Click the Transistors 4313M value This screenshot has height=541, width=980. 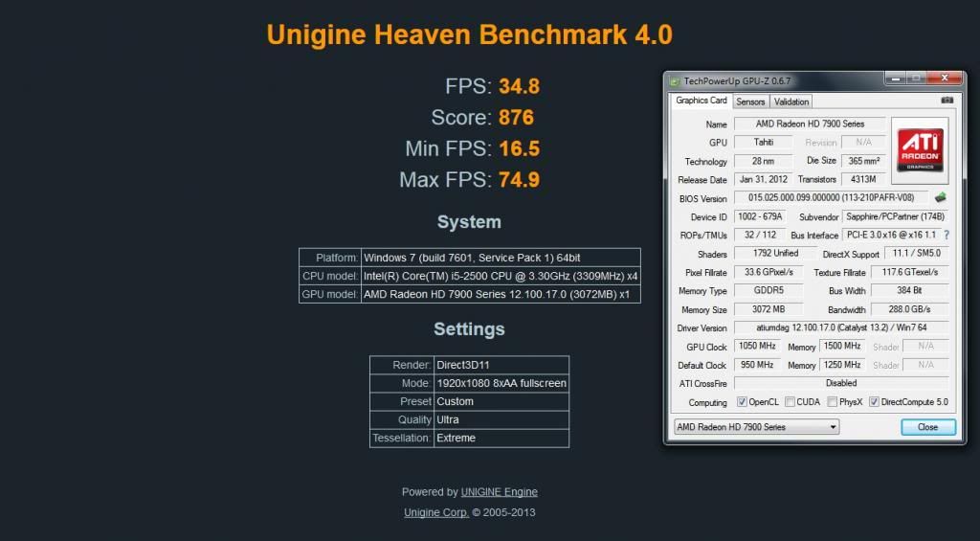click(864, 179)
